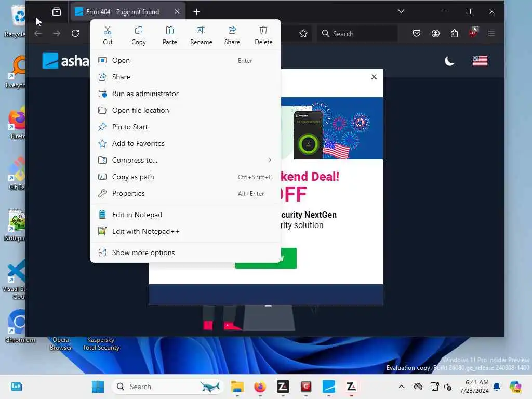Click Firefox forward arrow button
The height and width of the screenshot is (399, 532).
(57, 33)
